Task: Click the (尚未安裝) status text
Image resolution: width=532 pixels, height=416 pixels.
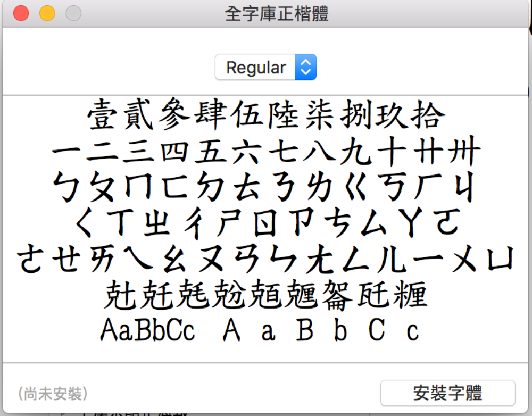Action: 53,394
